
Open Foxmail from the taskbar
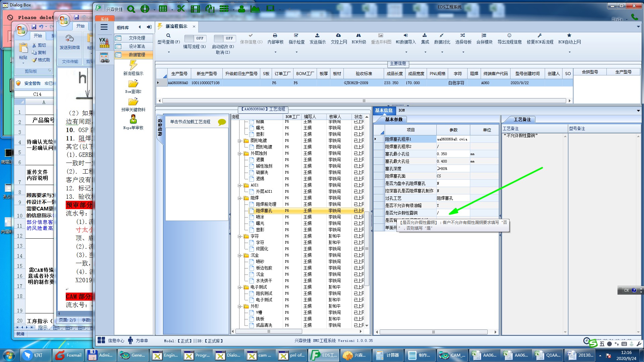(69, 355)
